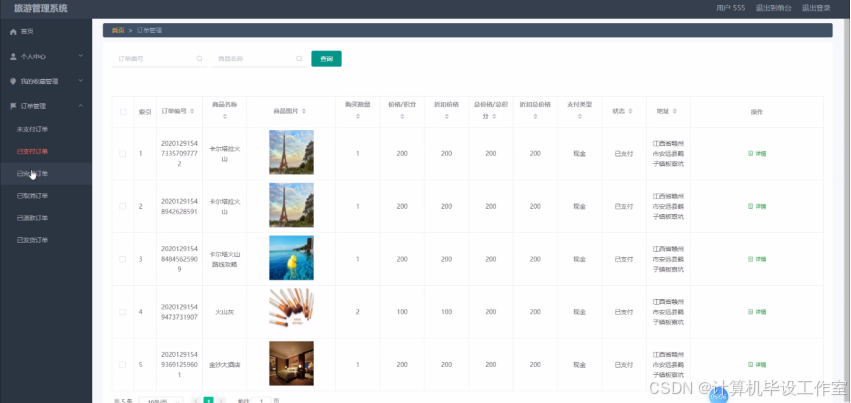Click 退出登录 in top bar
Screen dimensions: 851x403
coord(816,8)
